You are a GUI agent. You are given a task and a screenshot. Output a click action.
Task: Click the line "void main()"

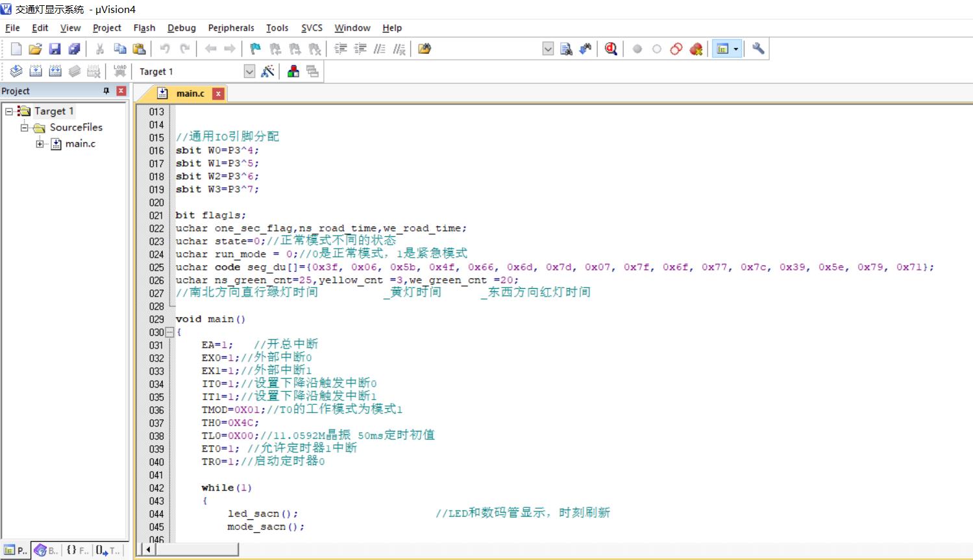click(210, 319)
